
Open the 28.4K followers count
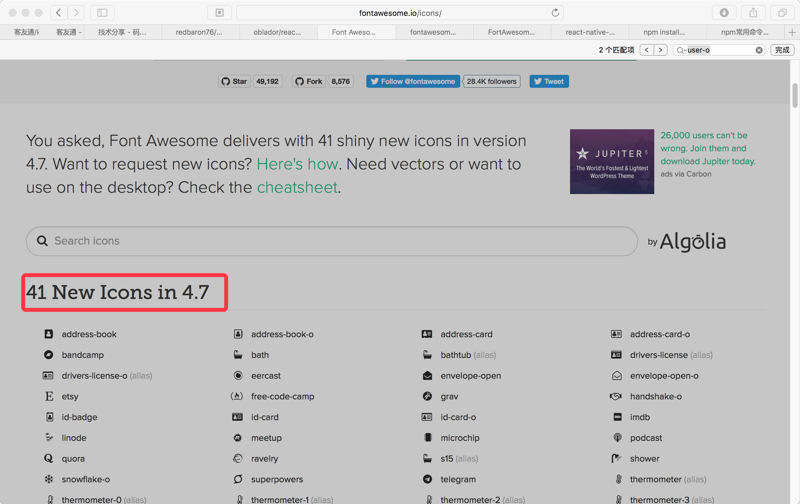coord(492,82)
